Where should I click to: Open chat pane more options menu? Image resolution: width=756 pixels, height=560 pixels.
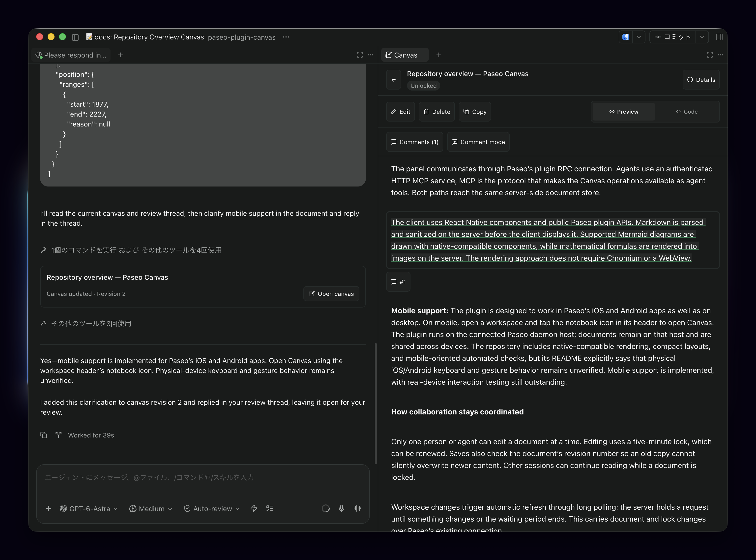pos(370,55)
